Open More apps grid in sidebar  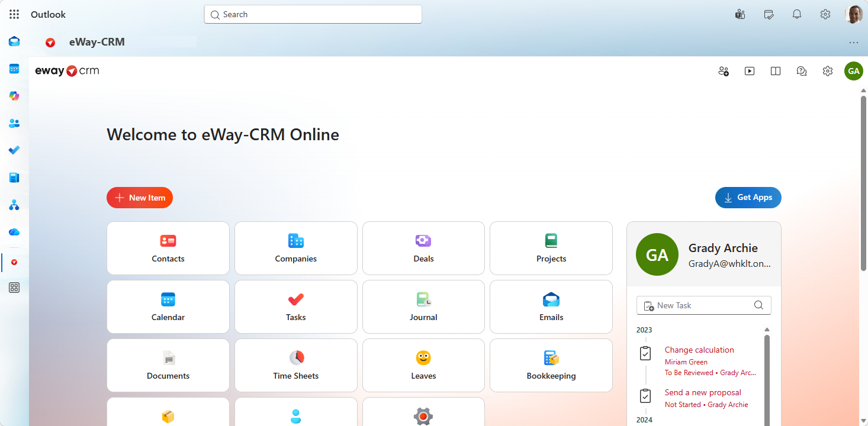pyautogui.click(x=14, y=288)
